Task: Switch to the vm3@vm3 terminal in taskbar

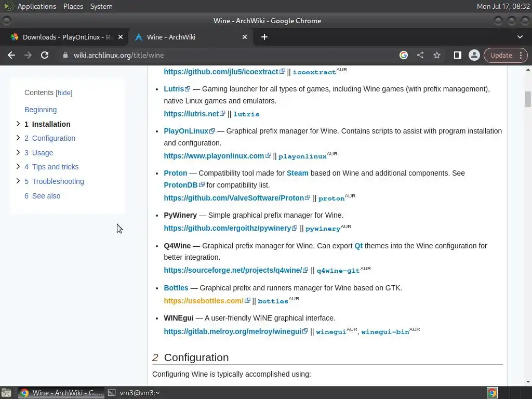Action: (x=134, y=393)
